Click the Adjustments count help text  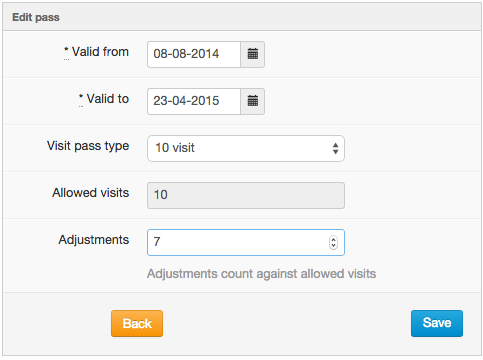pos(262,274)
